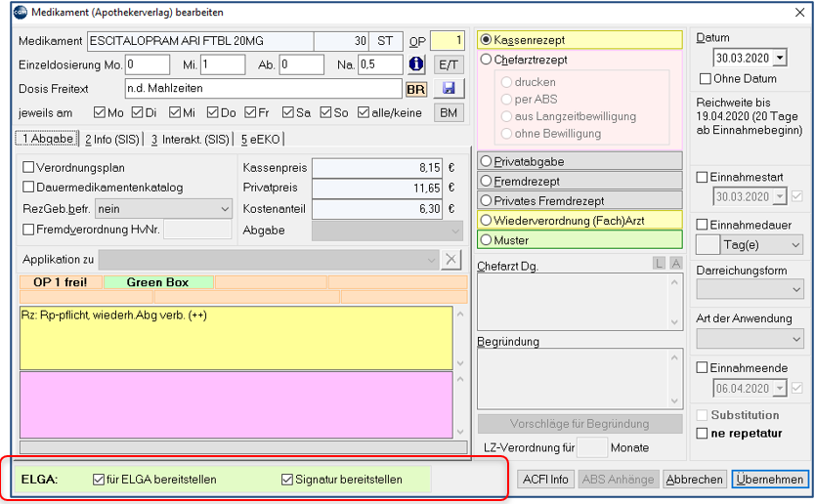Open the Einnahmeende date dropdown
The width and height of the screenshot is (815, 504).
(780, 388)
